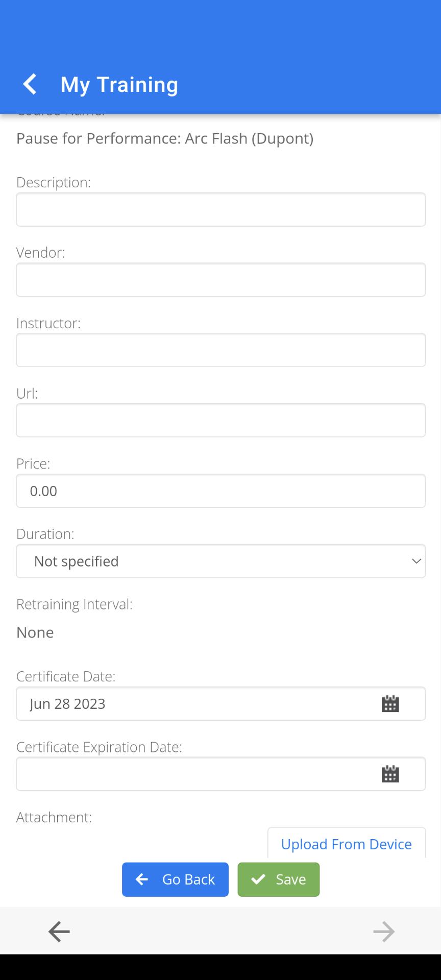This screenshot has width=441, height=980.
Task: Click the Go Back button
Action: pos(175,879)
